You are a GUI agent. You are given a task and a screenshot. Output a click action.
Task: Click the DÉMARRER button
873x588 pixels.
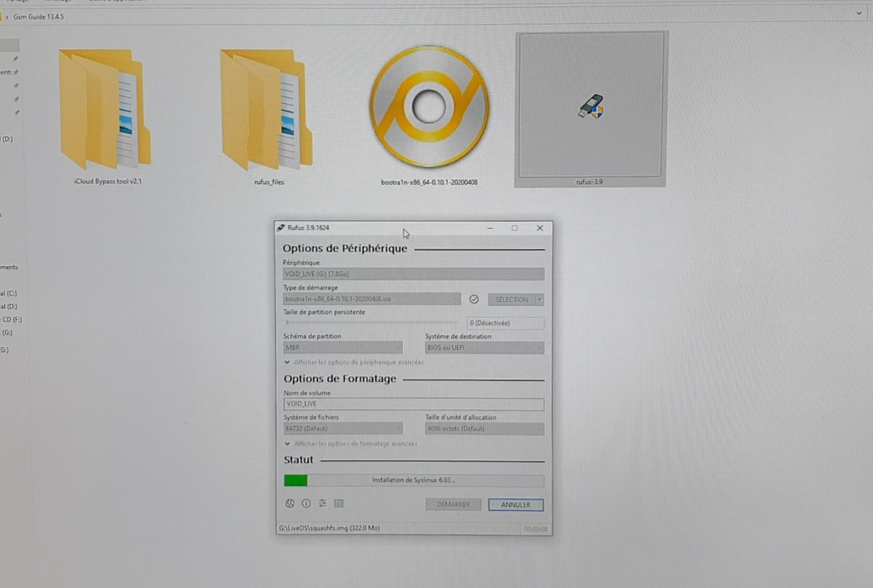(x=453, y=504)
